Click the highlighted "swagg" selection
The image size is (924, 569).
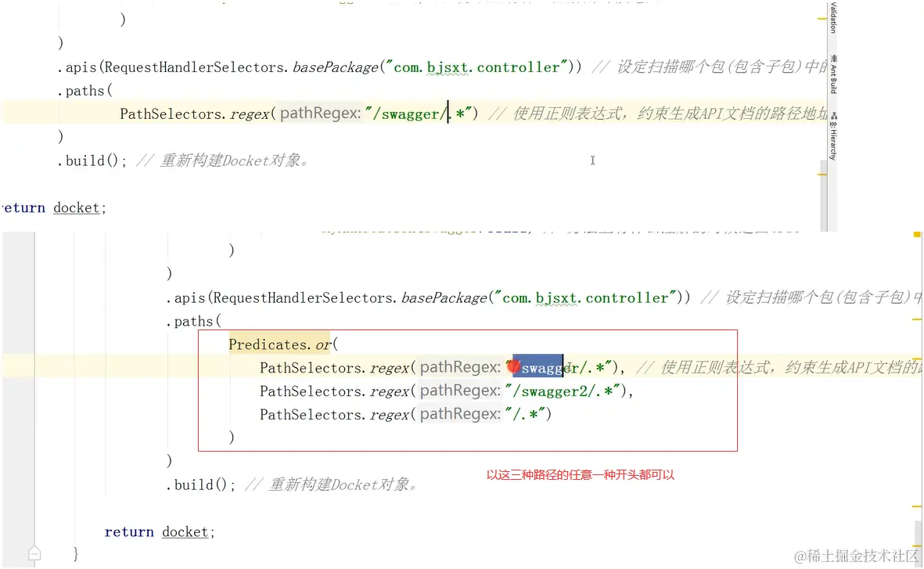coord(538,367)
